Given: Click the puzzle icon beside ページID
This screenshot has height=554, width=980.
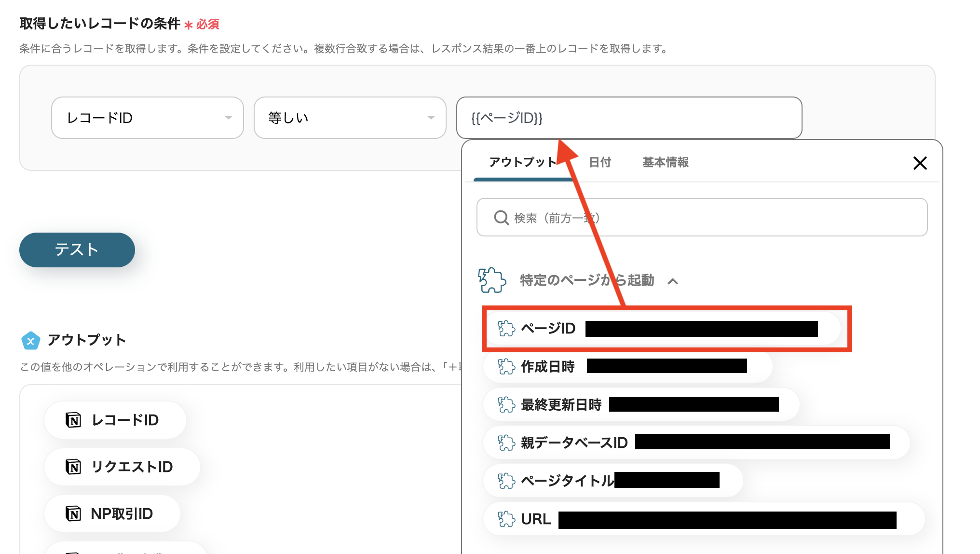Looking at the screenshot, I should (x=506, y=329).
